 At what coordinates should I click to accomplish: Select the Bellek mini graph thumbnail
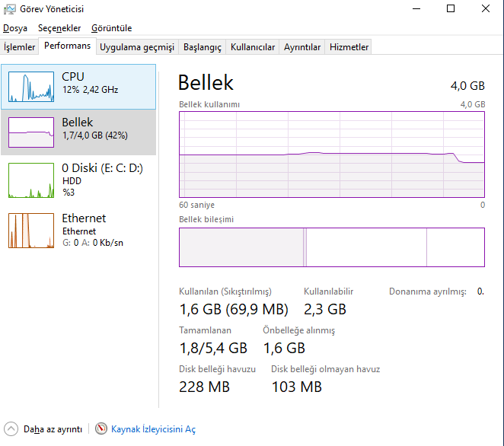[x=32, y=132]
